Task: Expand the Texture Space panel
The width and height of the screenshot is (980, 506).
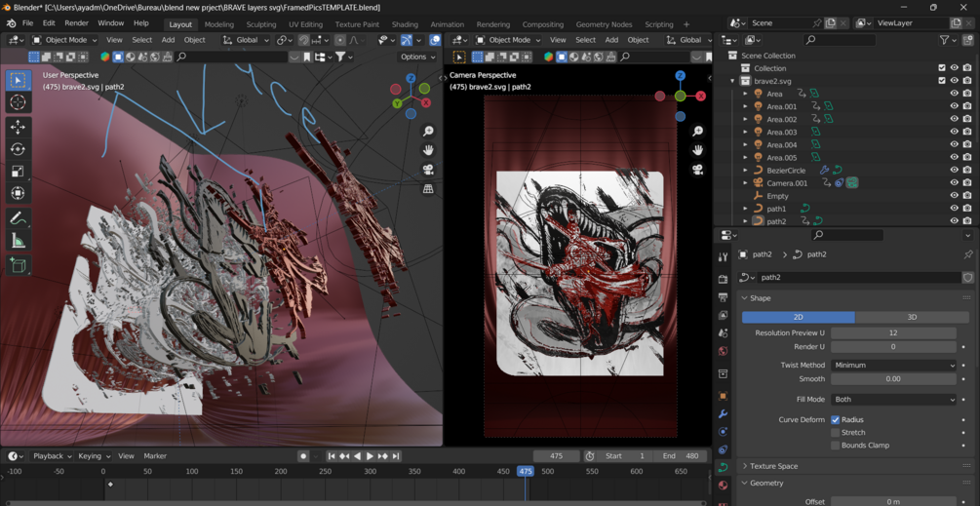Action: click(774, 466)
